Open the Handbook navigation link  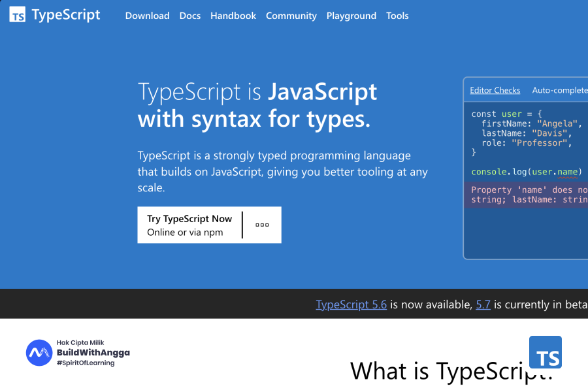pyautogui.click(x=233, y=16)
